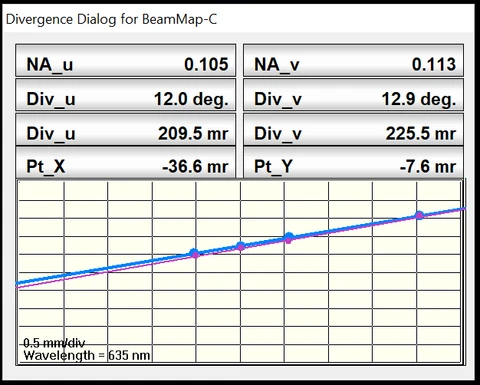Select the Div_u 12.0 deg. readout
Image resolution: width=480 pixels, height=385 pixels.
(125, 95)
